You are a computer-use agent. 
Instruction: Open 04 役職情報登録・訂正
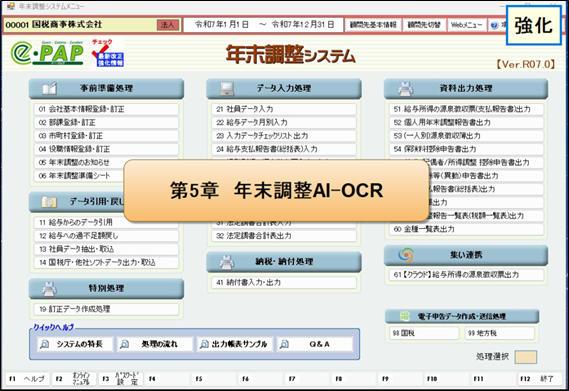coord(106,149)
